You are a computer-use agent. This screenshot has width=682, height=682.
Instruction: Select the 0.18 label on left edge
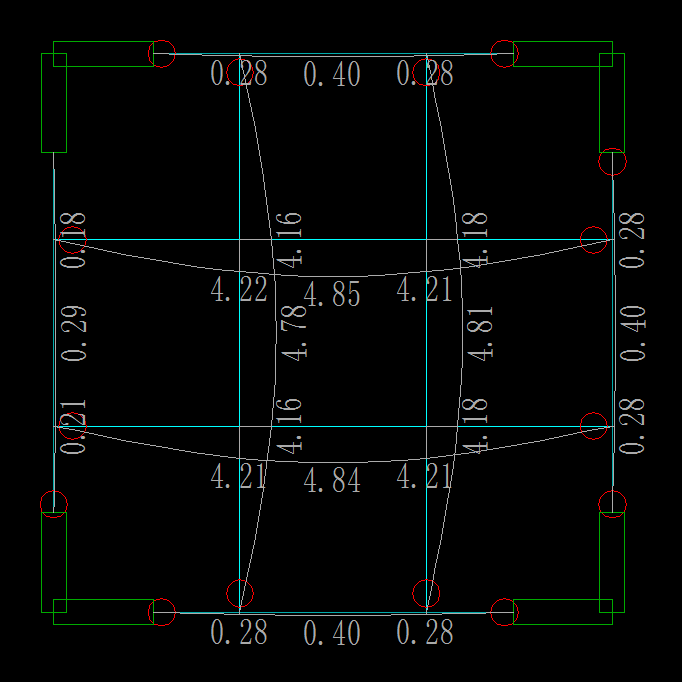tap(73, 240)
